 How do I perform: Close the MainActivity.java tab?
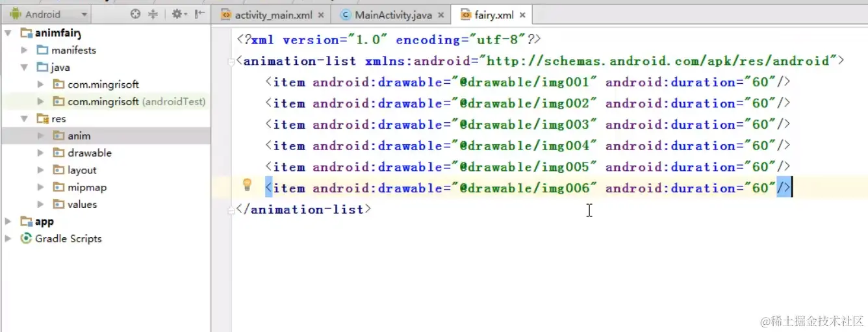tap(440, 15)
